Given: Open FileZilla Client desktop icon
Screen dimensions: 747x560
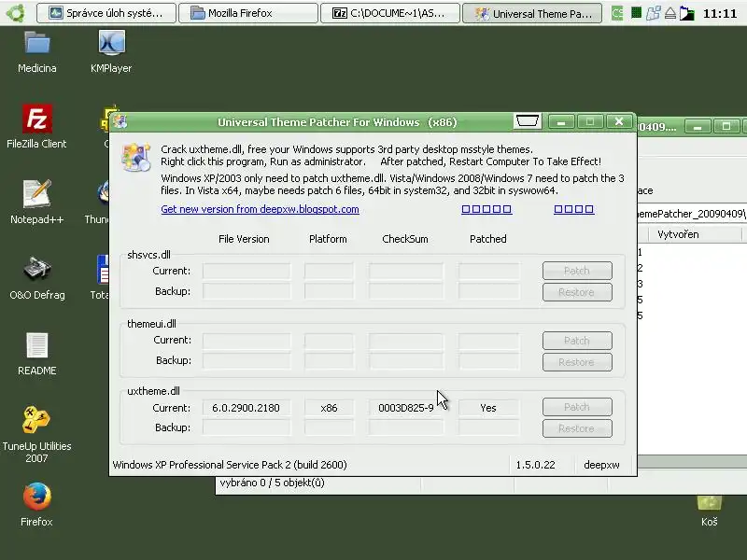Looking at the screenshot, I should (x=36, y=127).
